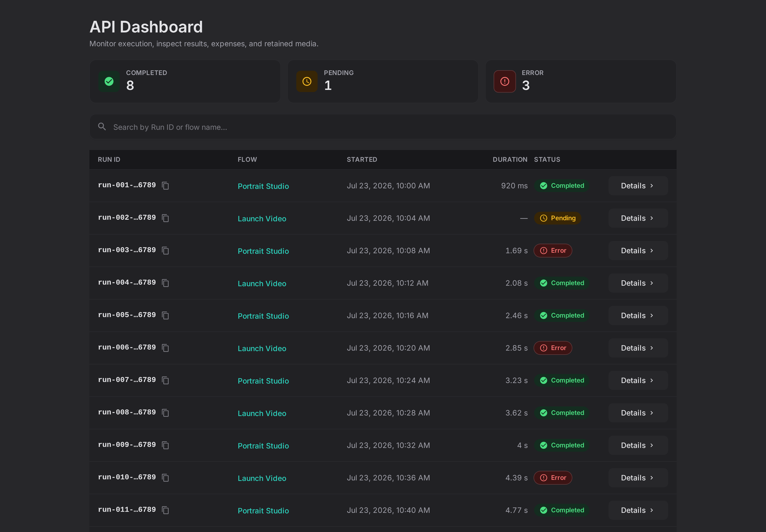Click the STARTED column header
Viewport: 766px width, 532px height.
tap(362, 159)
